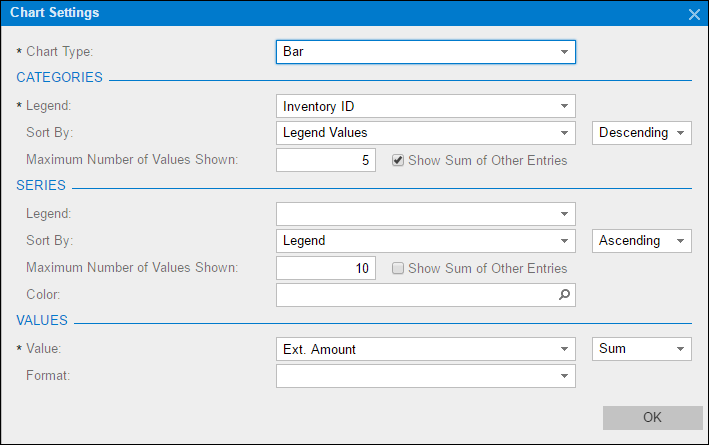Click the VALUES section heading
Image resolution: width=709 pixels, height=445 pixels.
[x=42, y=320]
